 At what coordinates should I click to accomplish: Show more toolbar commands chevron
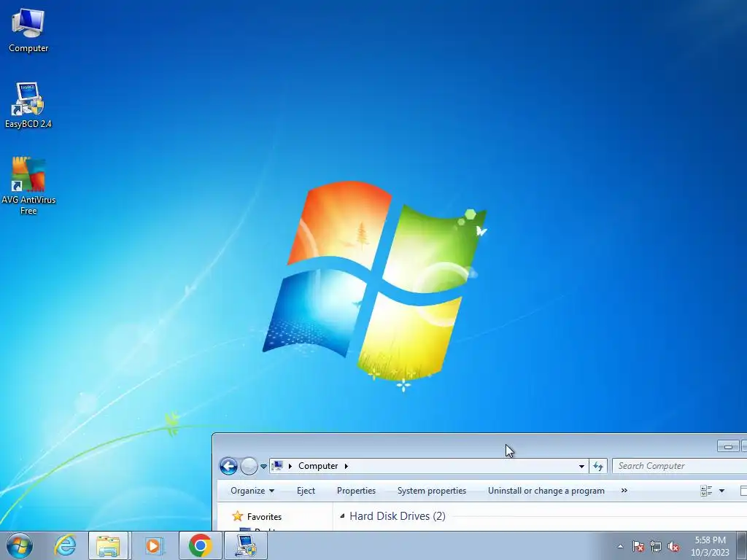click(x=624, y=491)
